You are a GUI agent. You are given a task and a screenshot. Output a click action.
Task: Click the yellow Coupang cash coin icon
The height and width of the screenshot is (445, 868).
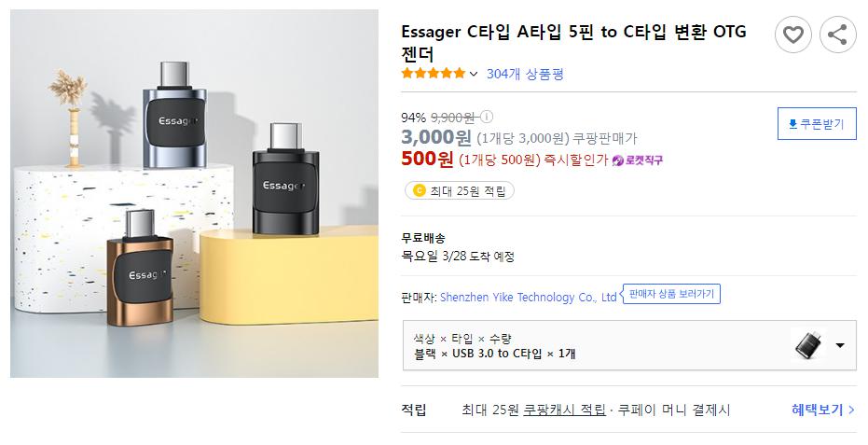[419, 190]
